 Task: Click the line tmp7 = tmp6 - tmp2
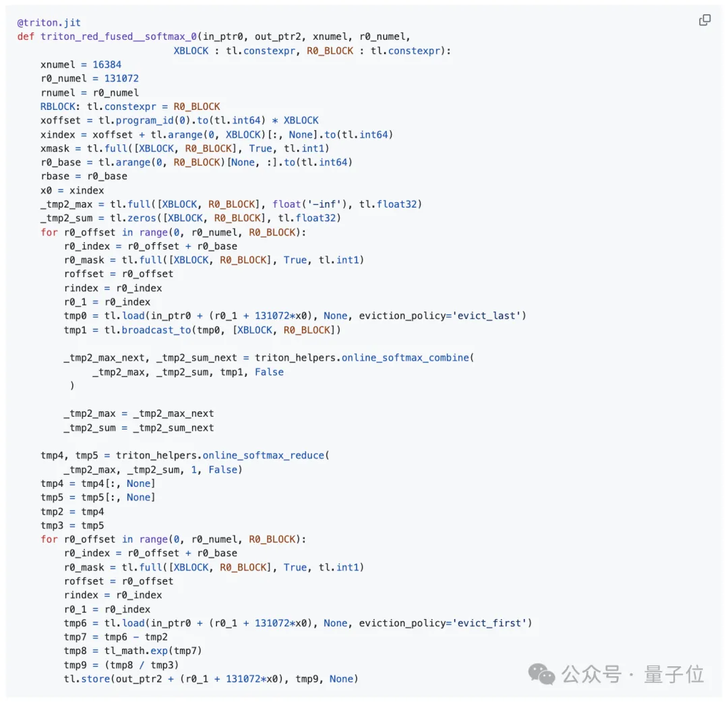click(x=116, y=637)
